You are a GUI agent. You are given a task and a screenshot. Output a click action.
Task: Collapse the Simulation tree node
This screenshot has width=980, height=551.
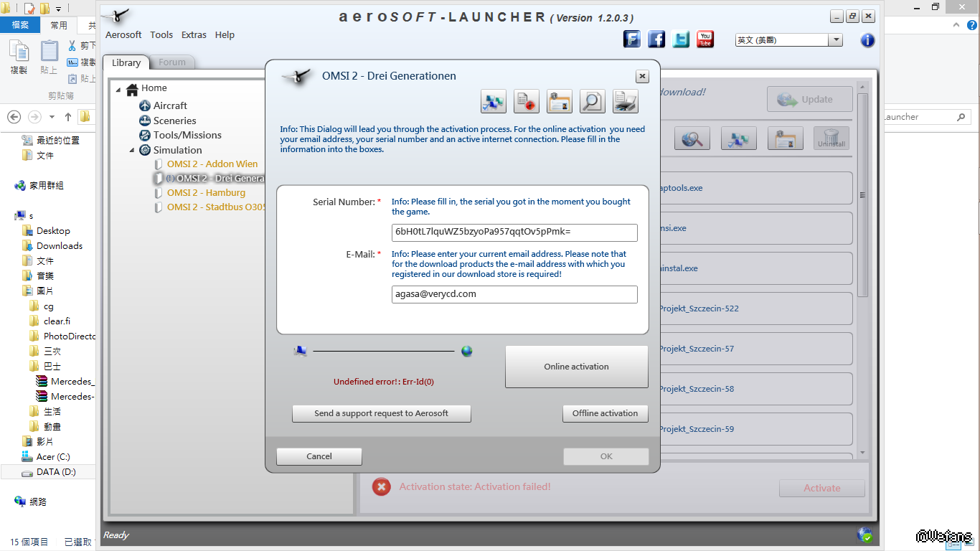[132, 150]
